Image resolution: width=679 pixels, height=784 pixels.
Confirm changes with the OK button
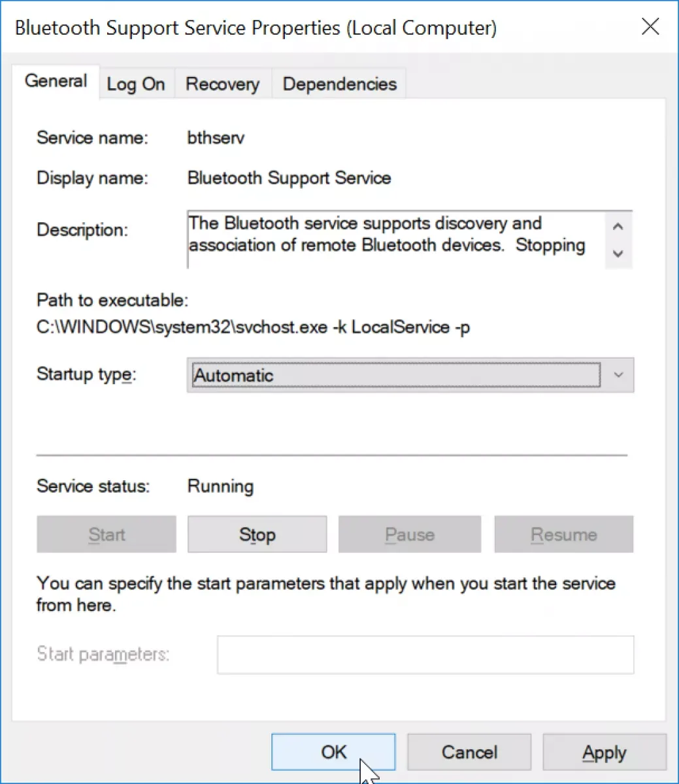tap(333, 752)
